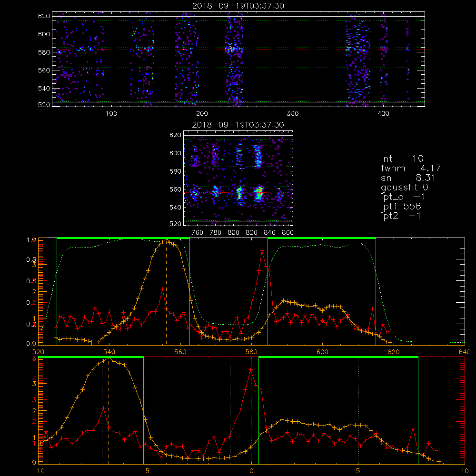476x476 pixels.
Task: Click the tallest red peak in third plot
Action: 262,250
